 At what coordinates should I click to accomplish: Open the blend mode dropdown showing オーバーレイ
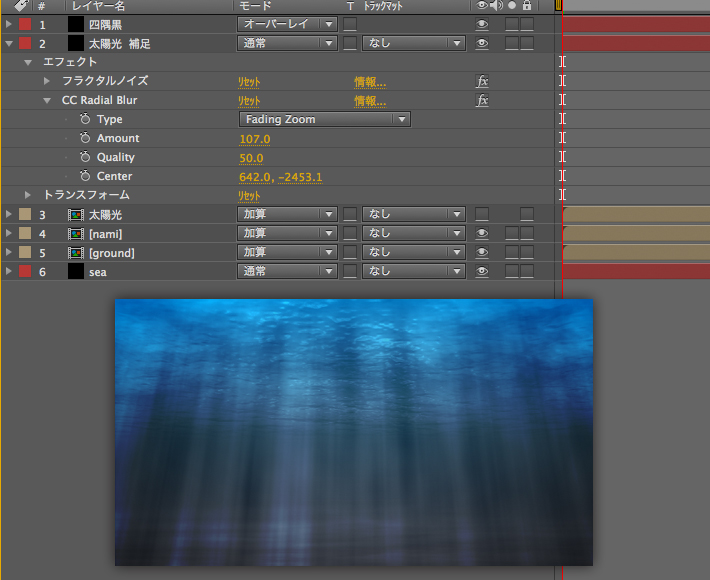288,24
